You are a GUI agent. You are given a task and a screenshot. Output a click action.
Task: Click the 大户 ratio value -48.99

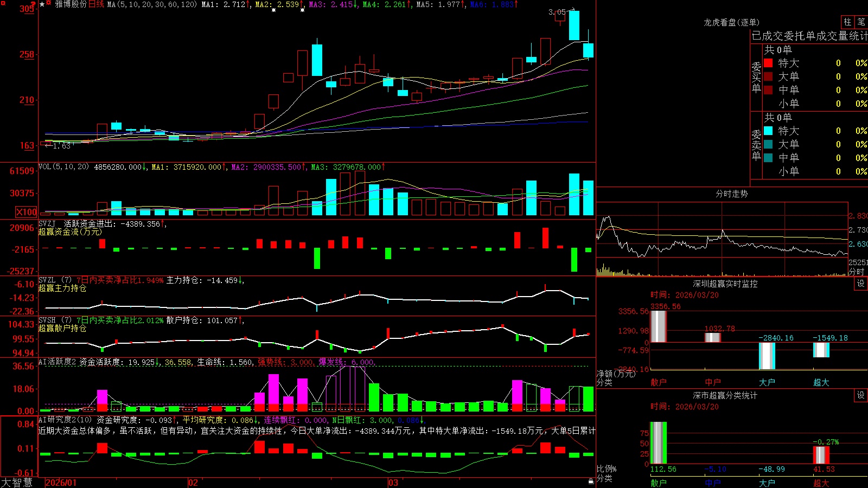click(x=771, y=469)
